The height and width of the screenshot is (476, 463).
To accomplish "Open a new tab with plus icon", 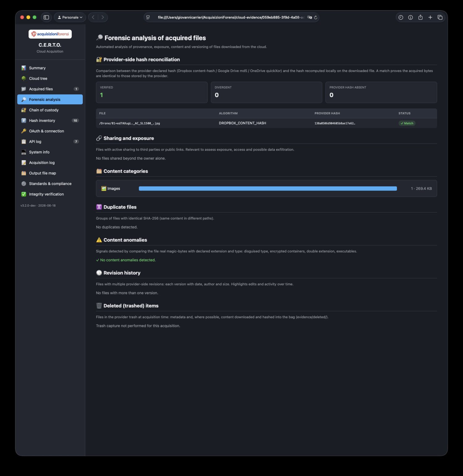I will (430, 18).
